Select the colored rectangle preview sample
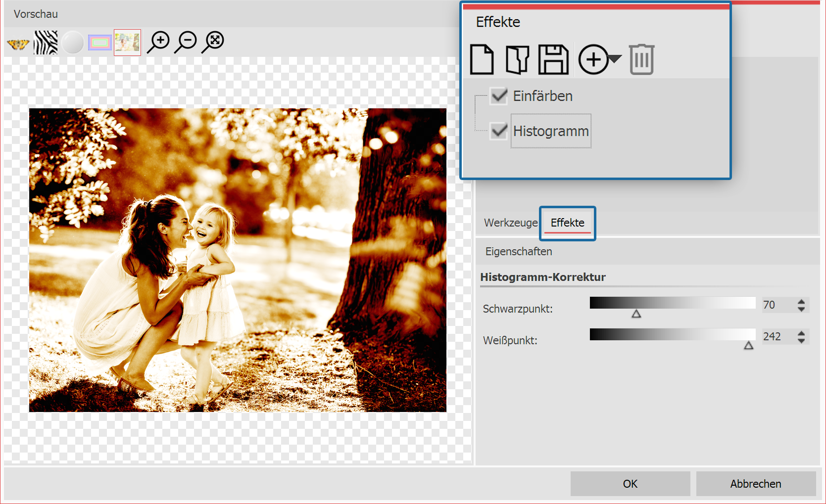 (99, 42)
